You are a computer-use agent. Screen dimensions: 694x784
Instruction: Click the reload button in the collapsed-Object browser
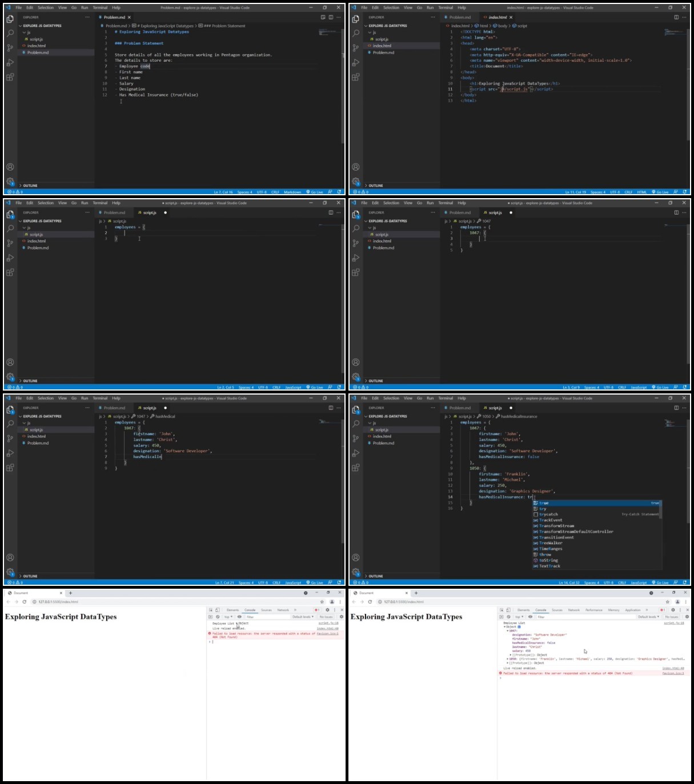25,602
